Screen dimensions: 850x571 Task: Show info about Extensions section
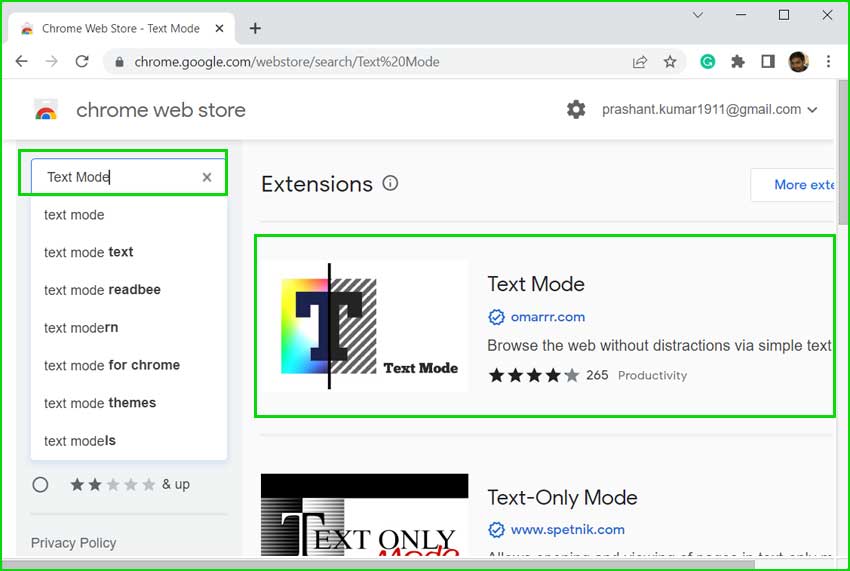pyautogui.click(x=390, y=183)
